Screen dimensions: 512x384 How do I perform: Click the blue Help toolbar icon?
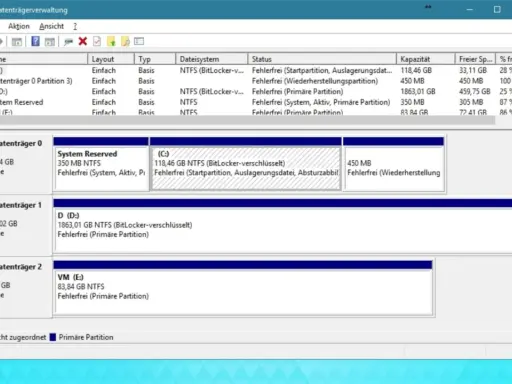35,41
